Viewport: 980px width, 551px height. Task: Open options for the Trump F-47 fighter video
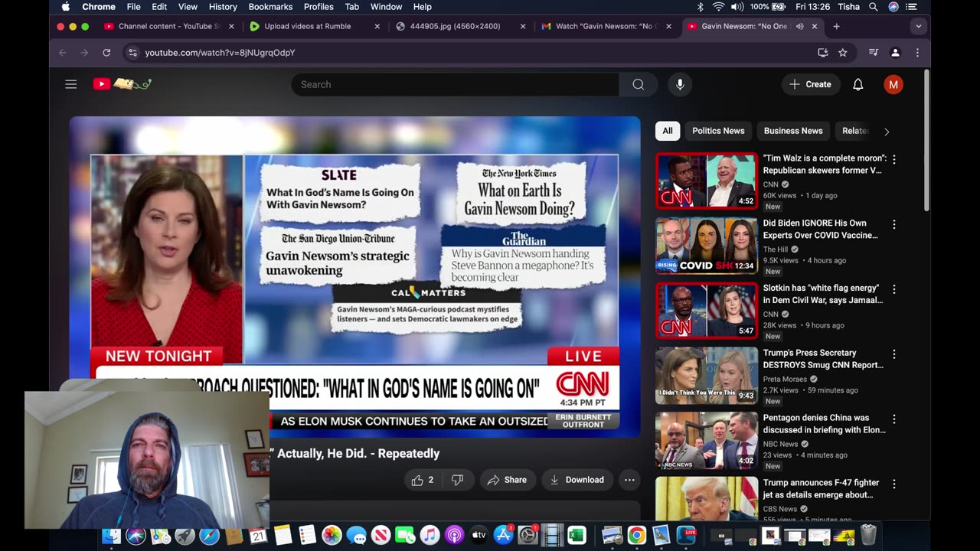(893, 484)
